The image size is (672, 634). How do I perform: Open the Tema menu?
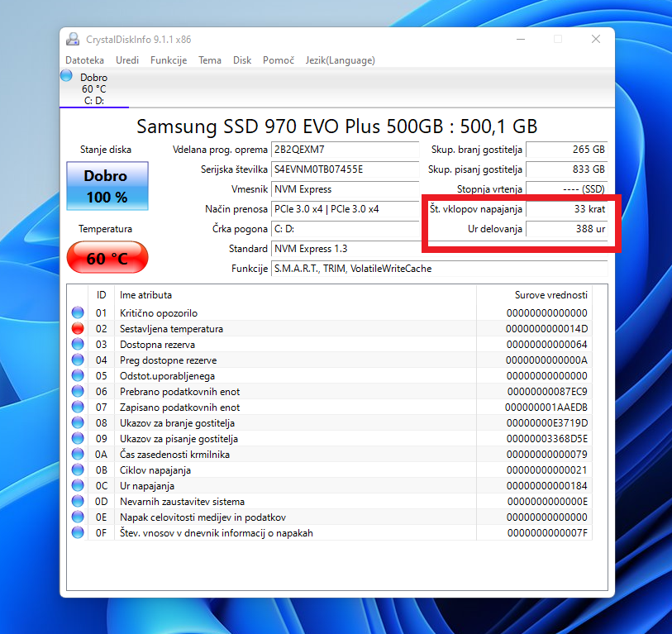click(210, 60)
